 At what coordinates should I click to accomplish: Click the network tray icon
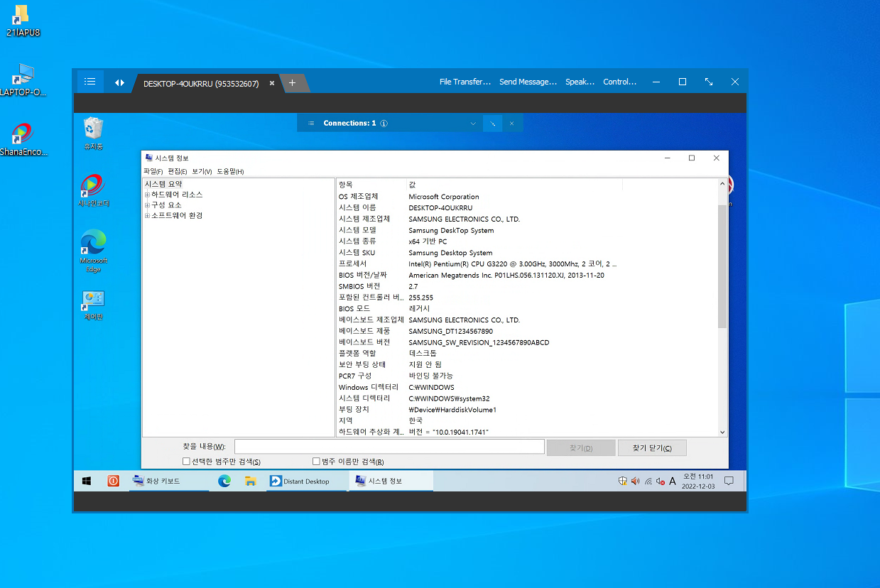click(648, 481)
